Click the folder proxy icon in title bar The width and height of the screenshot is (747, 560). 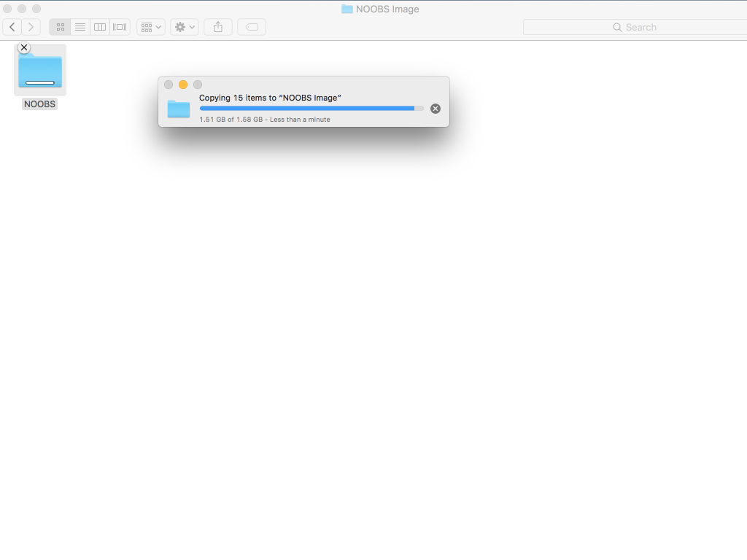[x=347, y=9]
